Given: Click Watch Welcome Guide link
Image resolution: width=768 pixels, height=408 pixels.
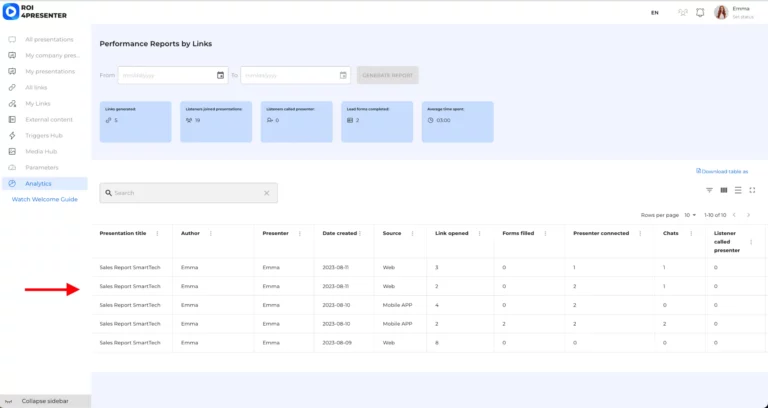Looking at the screenshot, I should (45, 199).
